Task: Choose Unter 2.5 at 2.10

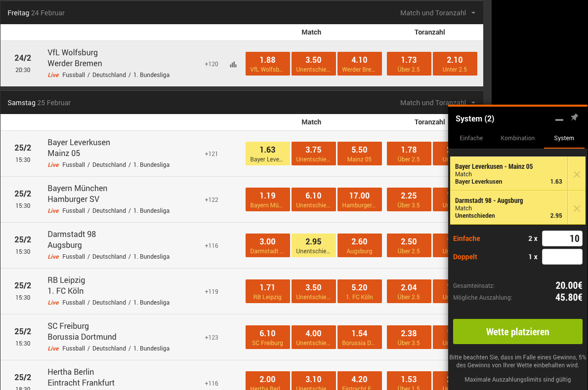Action: pyautogui.click(x=455, y=64)
